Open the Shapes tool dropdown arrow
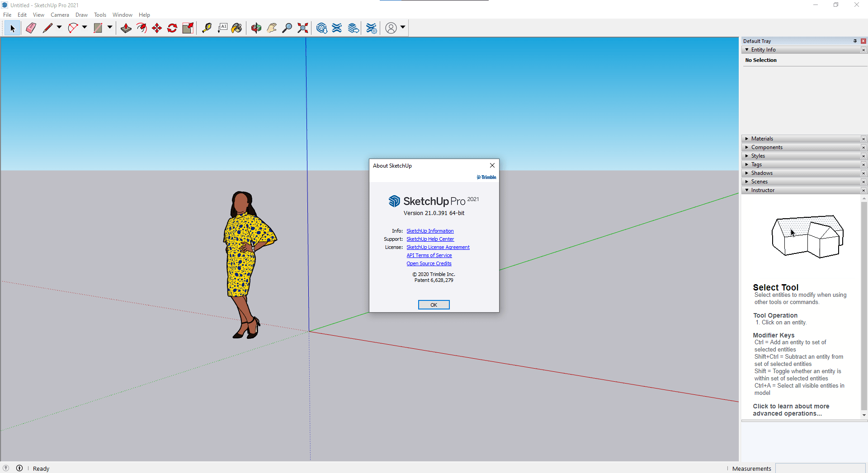 coord(110,28)
